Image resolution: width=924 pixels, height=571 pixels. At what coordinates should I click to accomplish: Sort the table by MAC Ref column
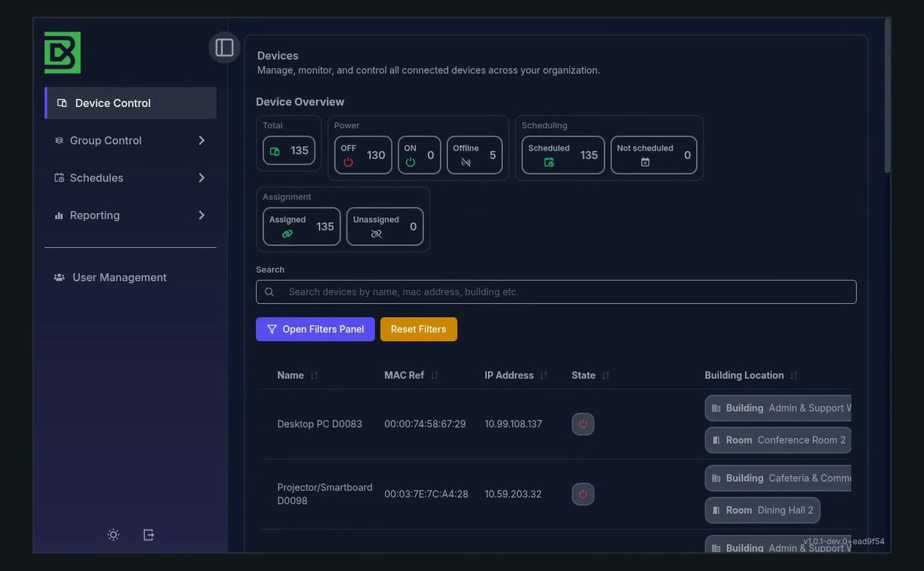point(411,375)
